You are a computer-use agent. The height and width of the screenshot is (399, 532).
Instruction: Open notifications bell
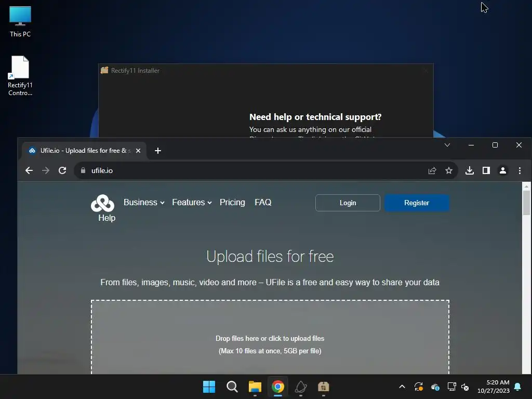[518, 387]
